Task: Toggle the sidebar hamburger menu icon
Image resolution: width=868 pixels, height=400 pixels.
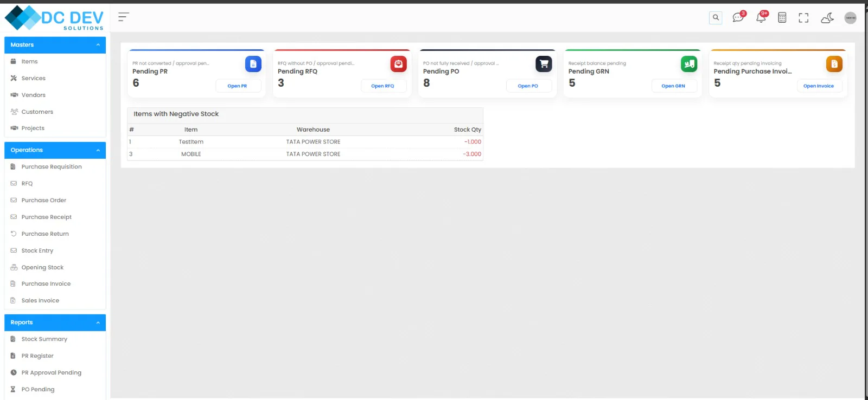Action: click(x=124, y=17)
